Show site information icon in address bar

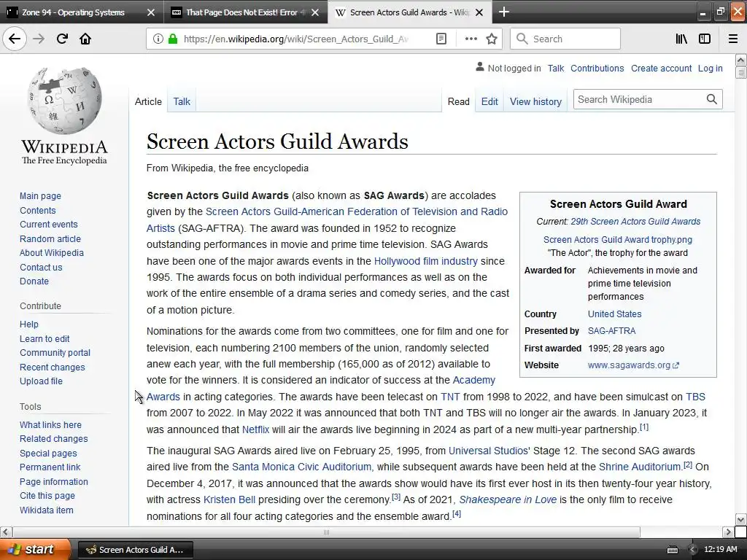(158, 39)
